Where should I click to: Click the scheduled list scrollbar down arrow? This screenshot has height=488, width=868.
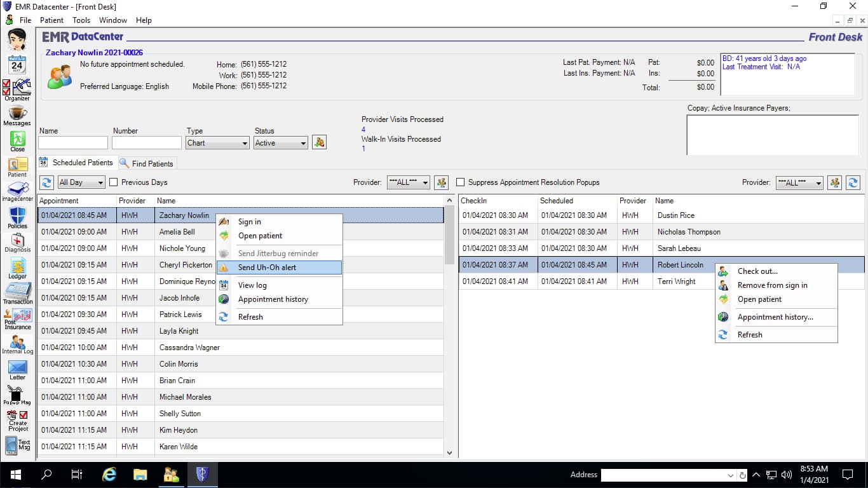click(450, 453)
